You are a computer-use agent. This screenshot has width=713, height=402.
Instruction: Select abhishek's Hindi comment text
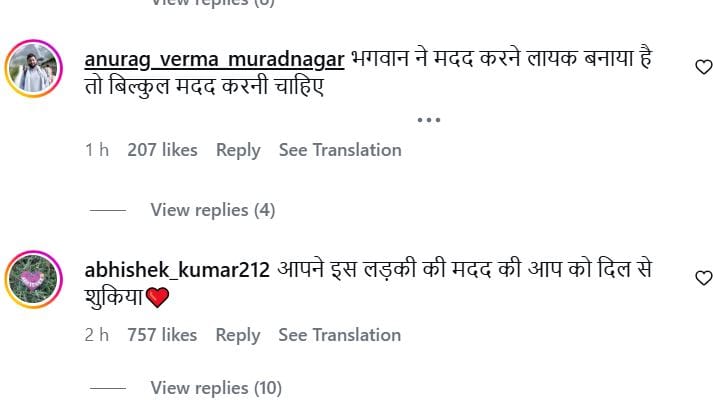(480, 270)
